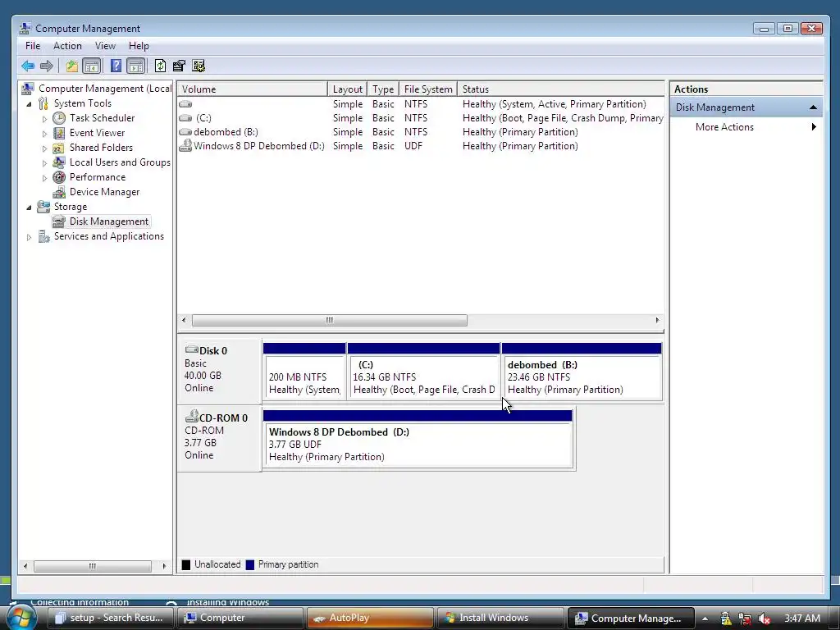Click tree pane scroll right arrow
The image size is (840, 630).
[164, 566]
